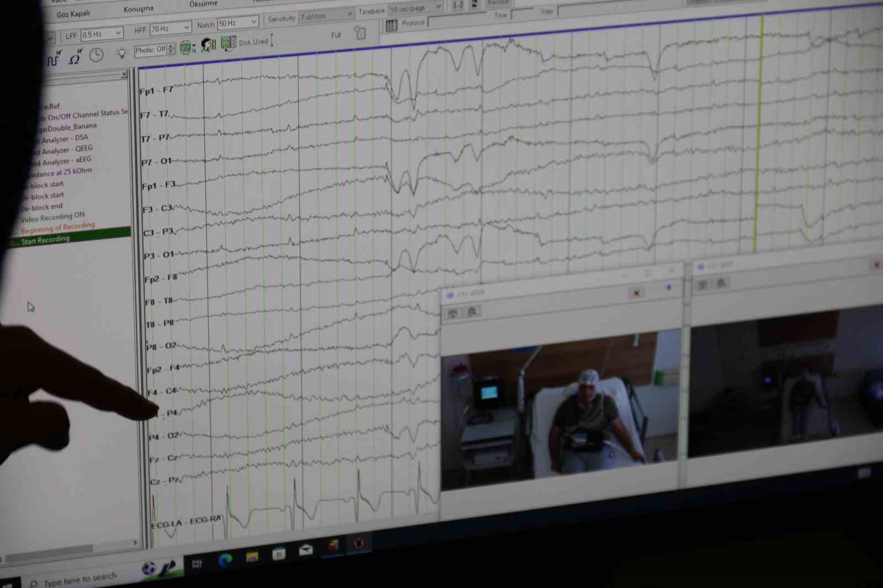Click the Protocol table grid icon
This screenshot has width=883, height=588.
tap(391, 25)
